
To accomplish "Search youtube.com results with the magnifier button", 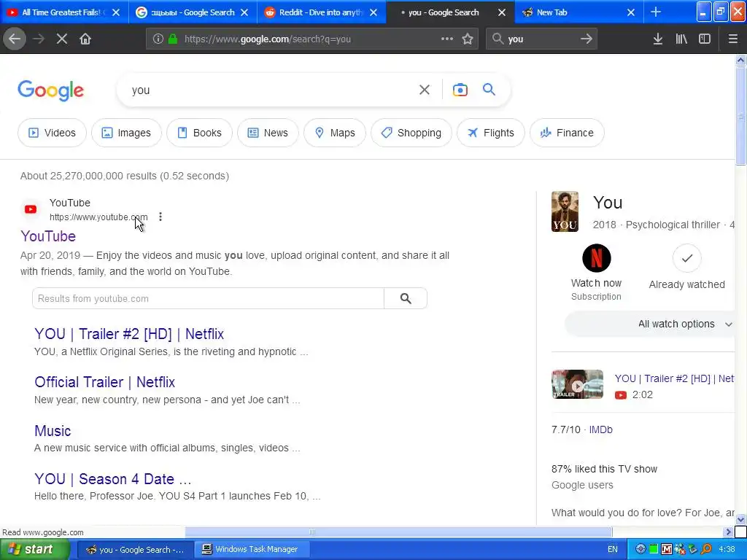I will (406, 298).
